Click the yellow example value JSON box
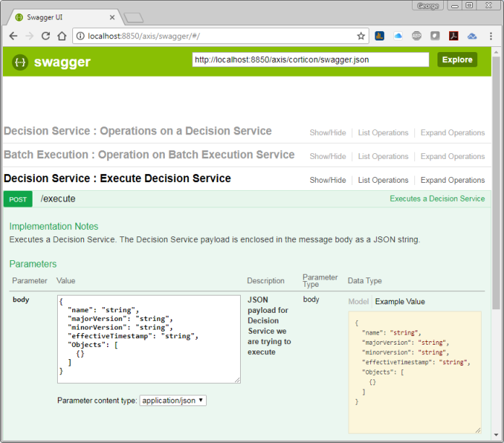 [x=414, y=372]
